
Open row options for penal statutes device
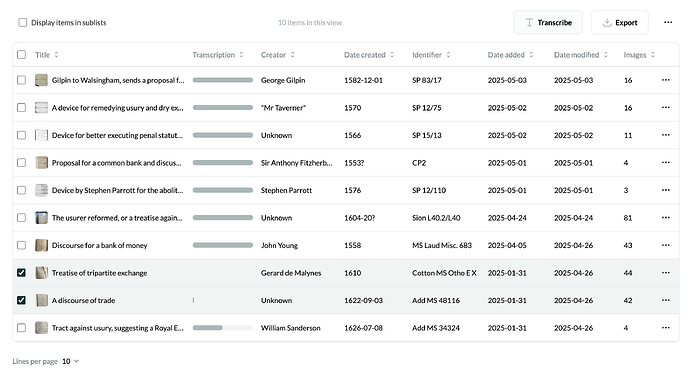click(x=665, y=135)
